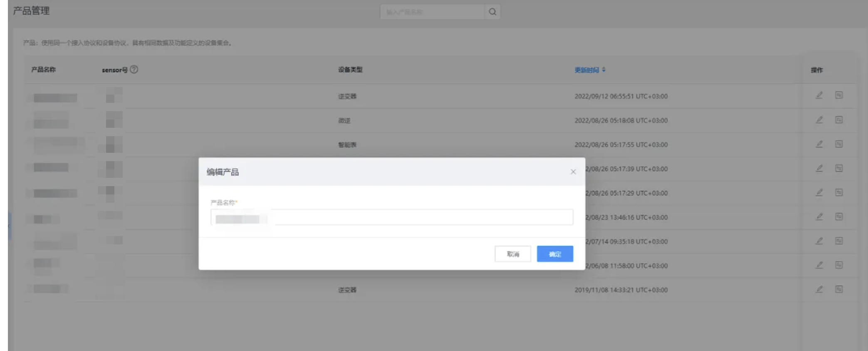Open details icon for the 05:17:29 row
868x351 pixels.
[839, 192]
